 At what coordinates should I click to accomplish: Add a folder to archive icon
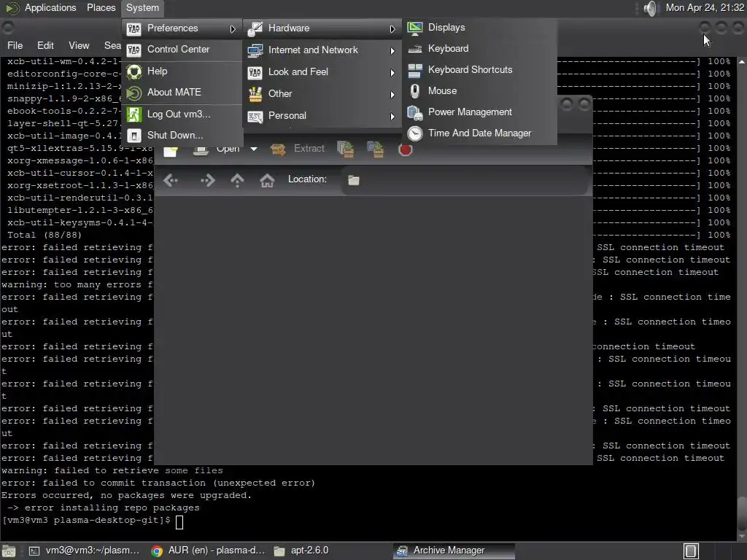tap(376, 149)
